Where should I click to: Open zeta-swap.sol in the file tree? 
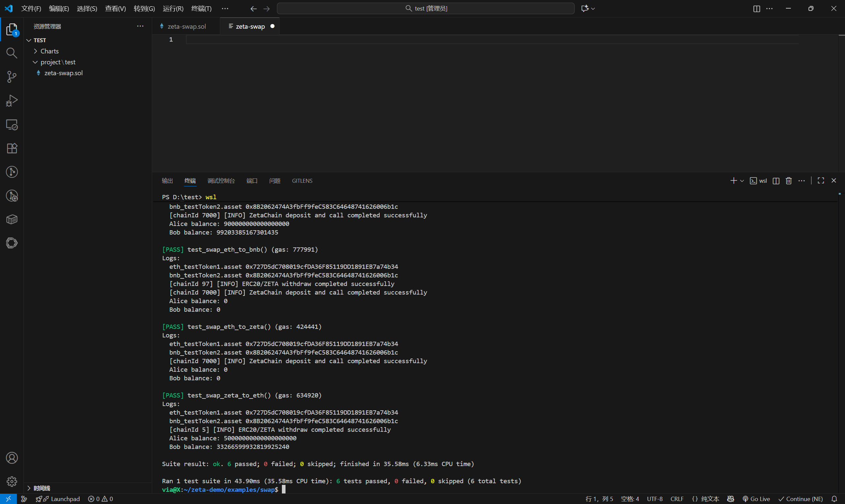tap(88, 73)
